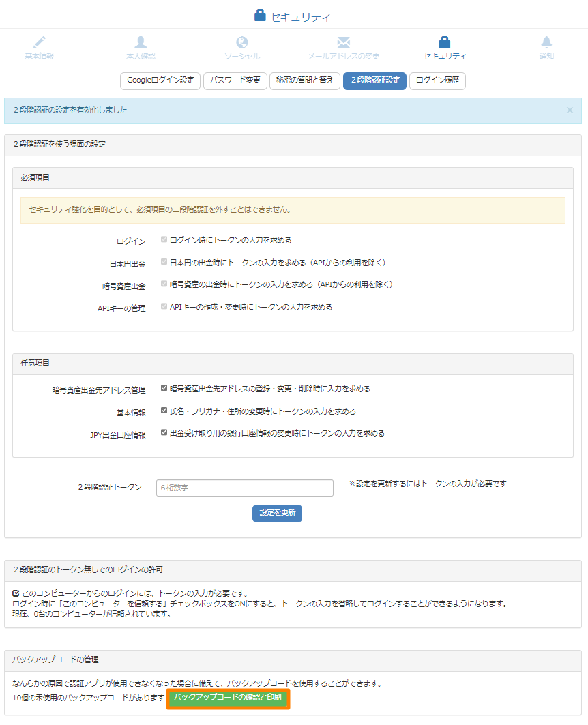The width and height of the screenshot is (588, 725).
Task: Click the バックアップコードの管理 header
Action: point(293,660)
